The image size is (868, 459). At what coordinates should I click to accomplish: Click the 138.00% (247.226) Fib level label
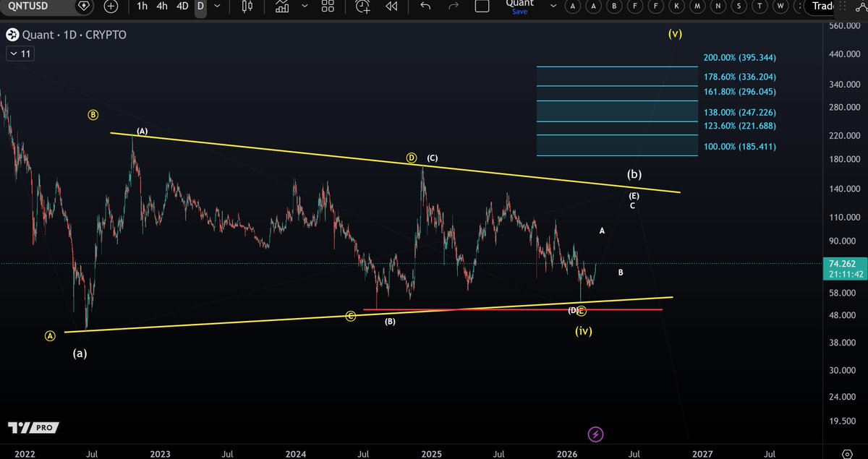739,113
